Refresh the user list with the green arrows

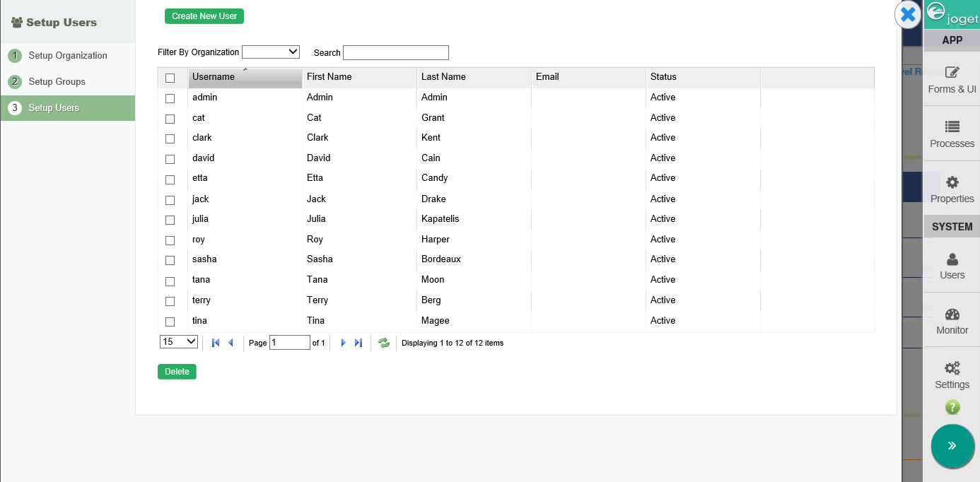pos(384,343)
